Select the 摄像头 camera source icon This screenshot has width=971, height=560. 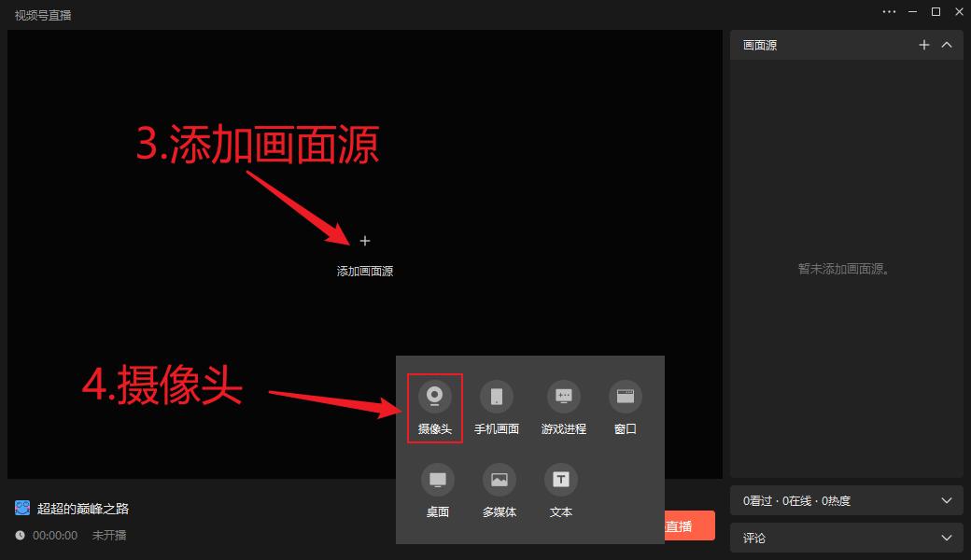pos(435,397)
